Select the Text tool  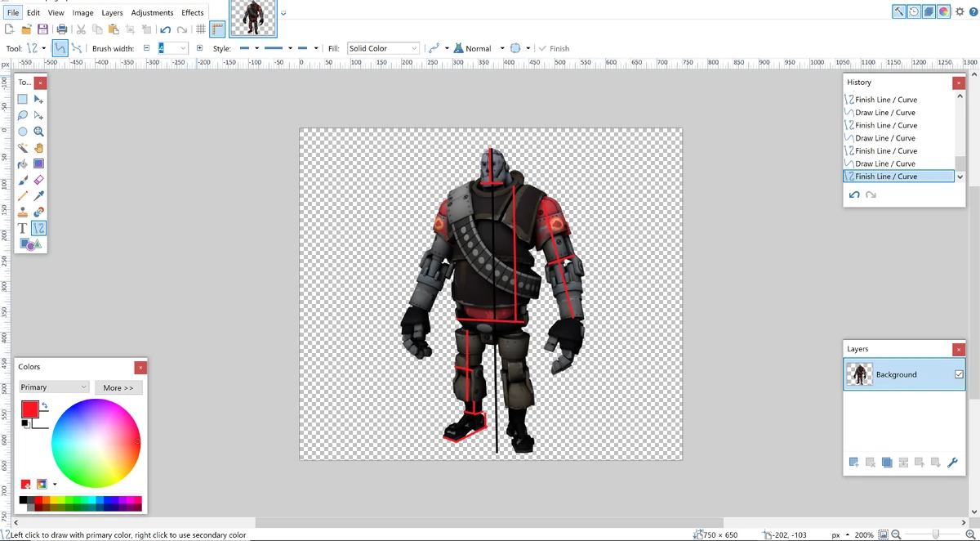click(x=22, y=228)
